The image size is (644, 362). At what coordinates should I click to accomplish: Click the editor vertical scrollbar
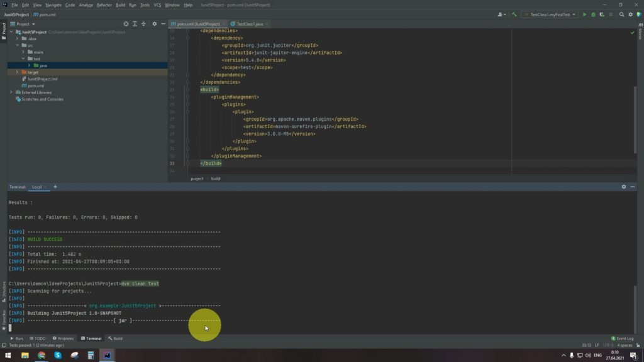click(635, 120)
